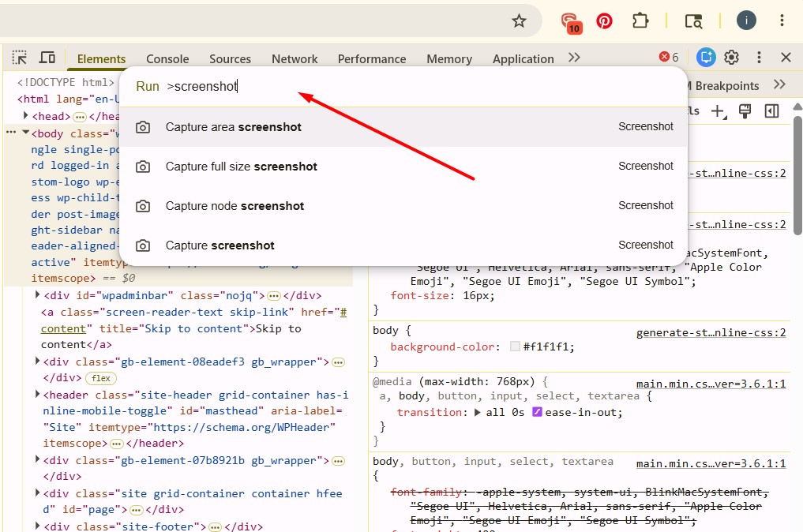Open the body element actions ellipsis
The height and width of the screenshot is (532, 803).
(11, 132)
